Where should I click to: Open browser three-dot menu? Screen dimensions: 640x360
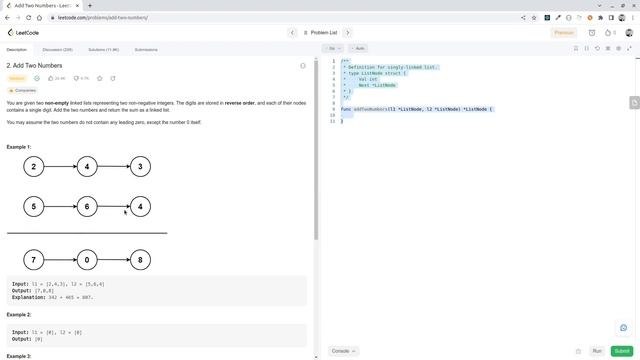633,18
